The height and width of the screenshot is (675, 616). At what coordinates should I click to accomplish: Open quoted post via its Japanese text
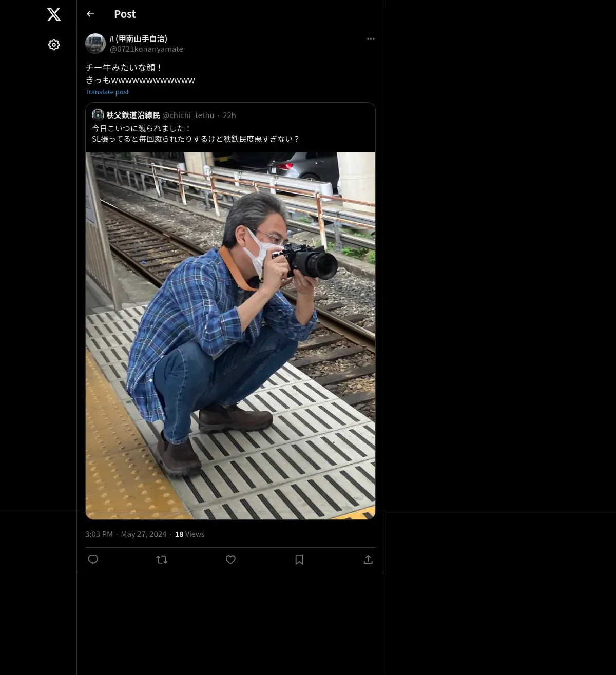tap(195, 134)
